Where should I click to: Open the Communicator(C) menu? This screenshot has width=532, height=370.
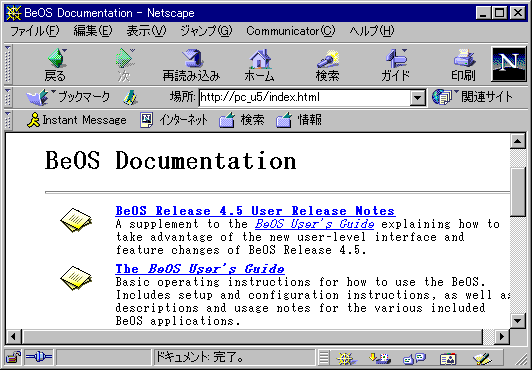[x=291, y=31]
